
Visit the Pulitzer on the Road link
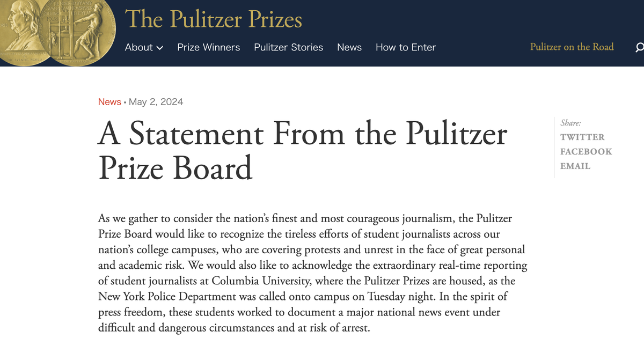coord(572,47)
